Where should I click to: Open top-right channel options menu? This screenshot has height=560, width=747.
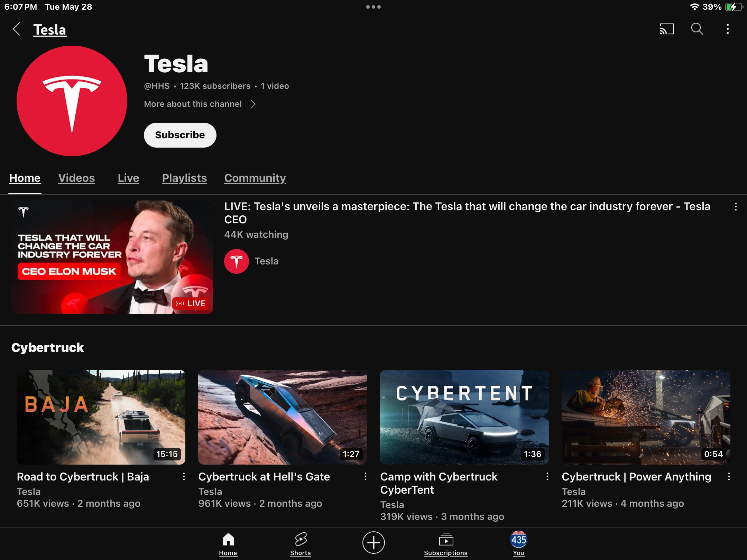click(728, 29)
